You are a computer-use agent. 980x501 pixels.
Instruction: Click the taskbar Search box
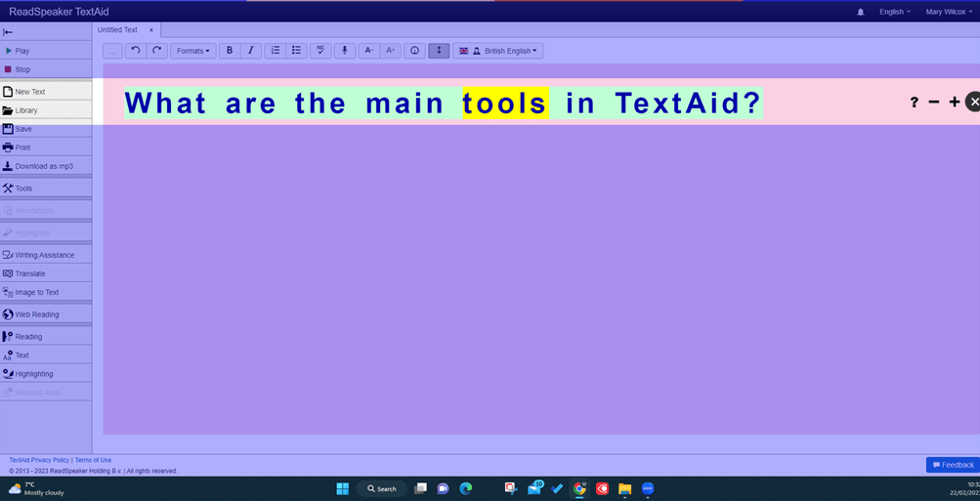point(381,488)
